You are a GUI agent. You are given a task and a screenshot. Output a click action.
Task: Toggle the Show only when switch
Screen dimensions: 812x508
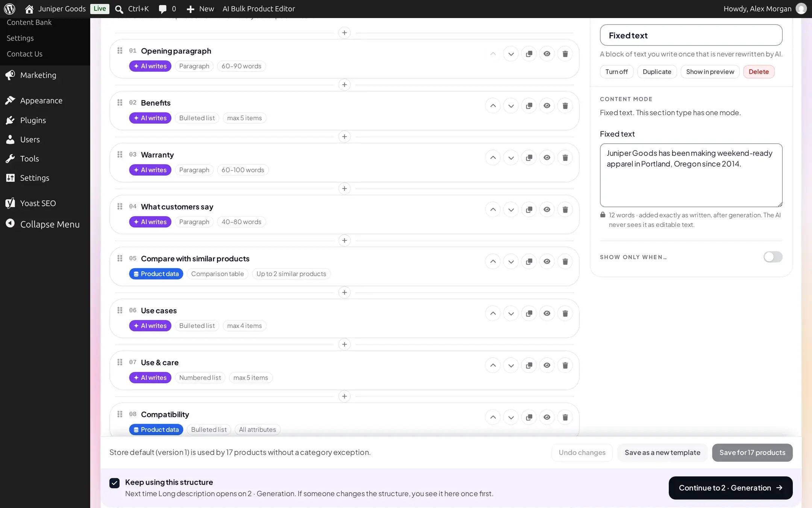[773, 257]
